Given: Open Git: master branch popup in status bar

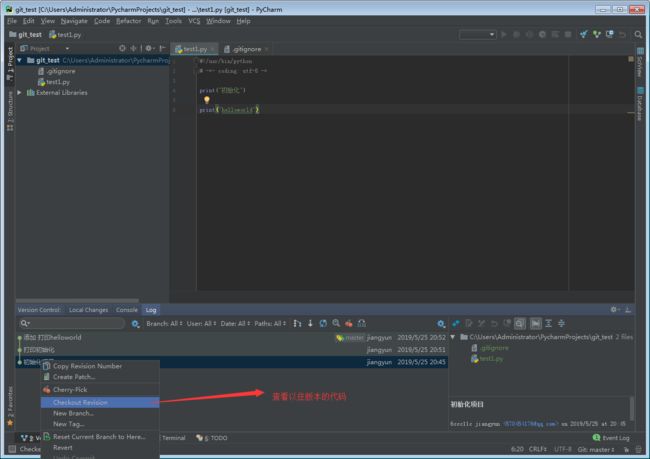Looking at the screenshot, I should tap(596, 449).
